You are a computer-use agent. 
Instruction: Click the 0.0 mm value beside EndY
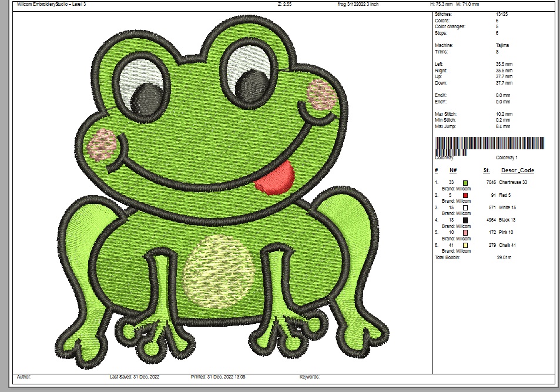503,102
